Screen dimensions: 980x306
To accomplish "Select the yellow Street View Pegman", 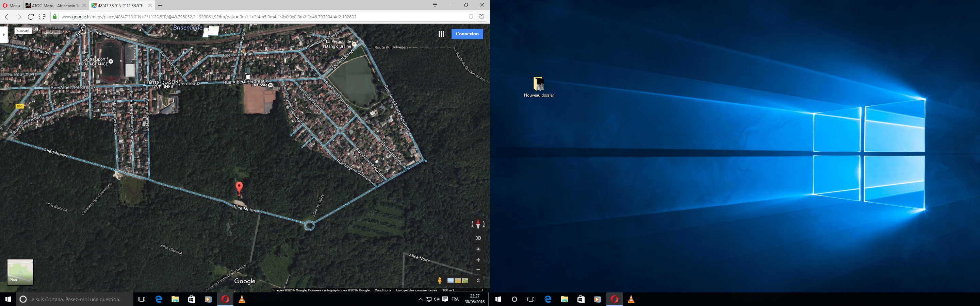I will point(439,280).
